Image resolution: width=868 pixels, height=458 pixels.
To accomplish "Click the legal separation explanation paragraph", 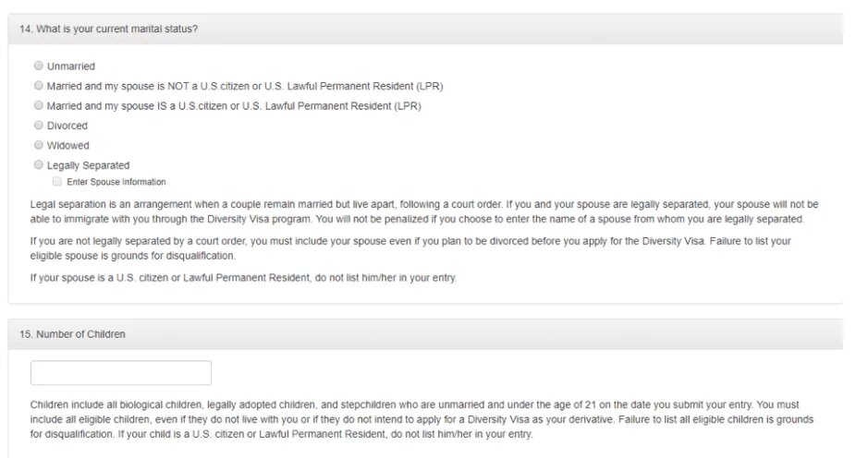I will (424, 211).
